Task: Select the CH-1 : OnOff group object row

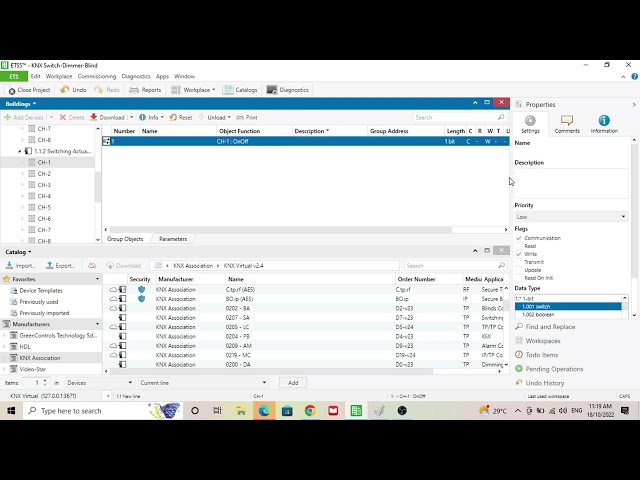Action: [x=305, y=142]
